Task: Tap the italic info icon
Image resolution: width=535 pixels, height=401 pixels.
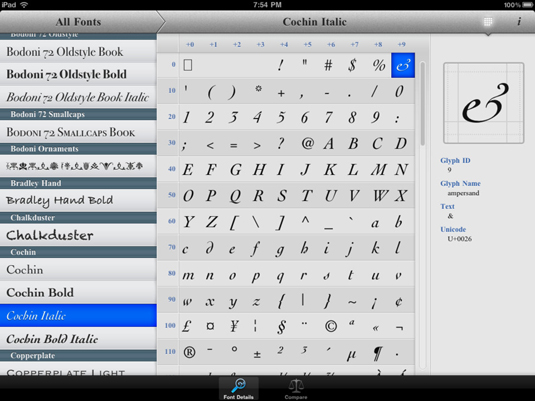Action: [519, 22]
